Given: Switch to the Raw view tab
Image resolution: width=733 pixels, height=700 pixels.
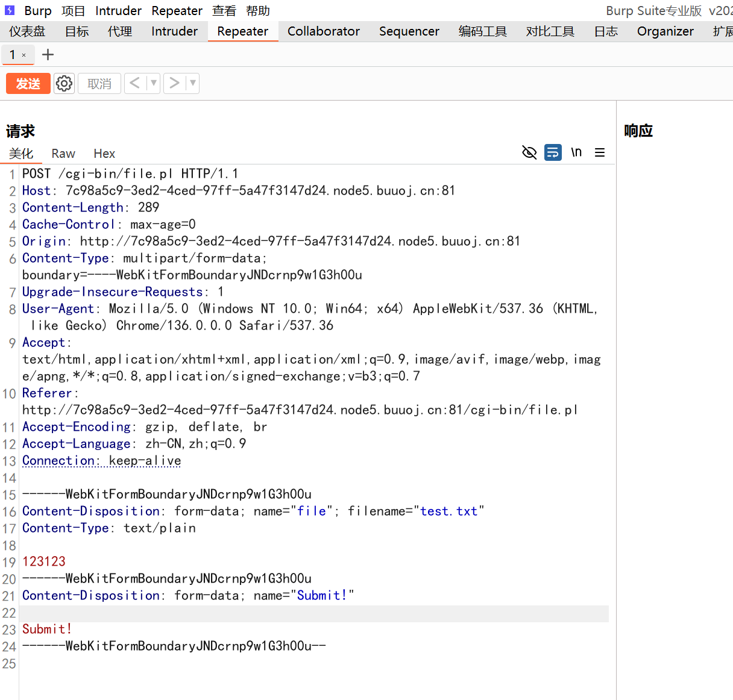Looking at the screenshot, I should [x=63, y=154].
